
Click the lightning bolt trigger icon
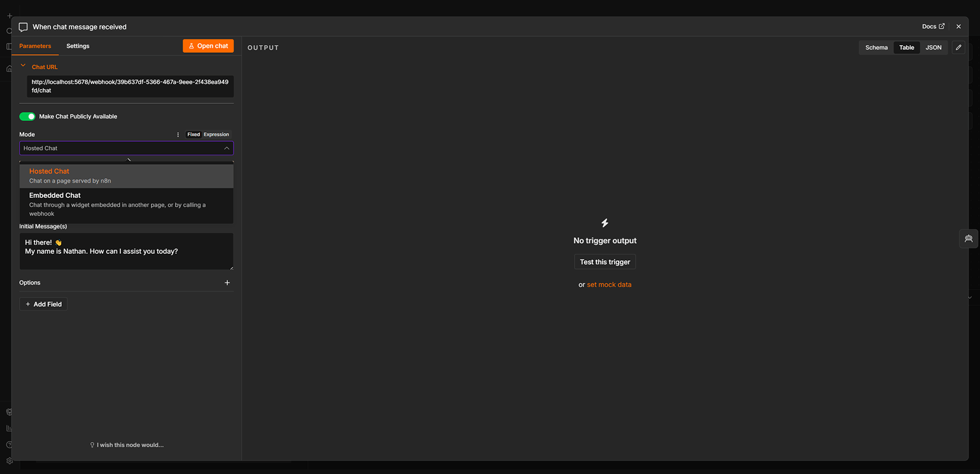point(605,223)
